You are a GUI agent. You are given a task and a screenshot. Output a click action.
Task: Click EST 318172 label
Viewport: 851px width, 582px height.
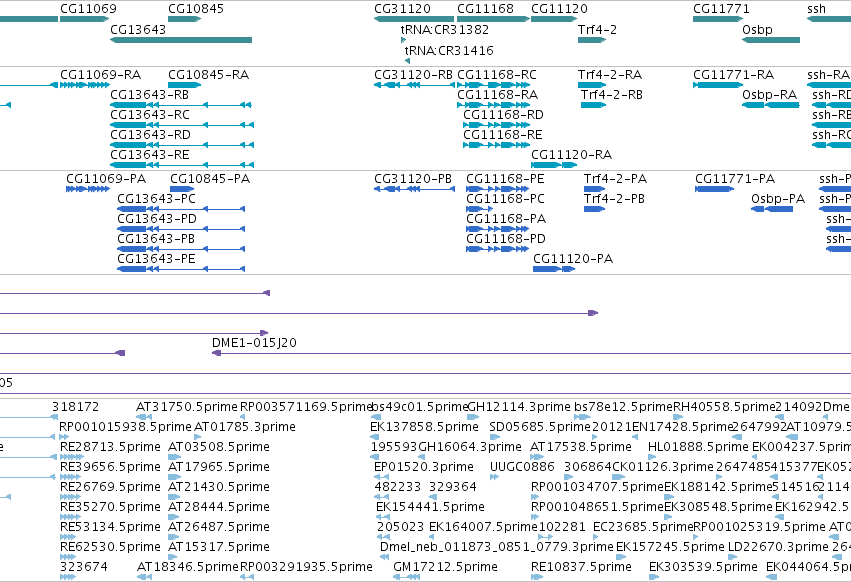click(x=75, y=407)
